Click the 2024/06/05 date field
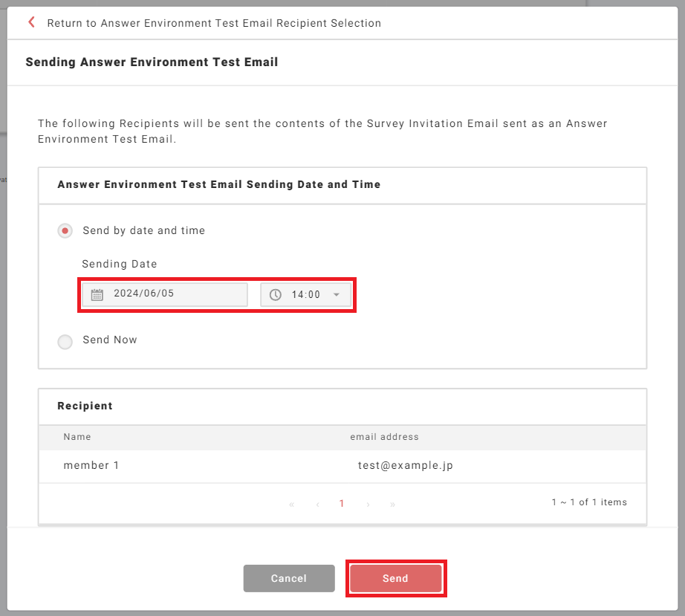The height and width of the screenshot is (616, 685). click(x=175, y=294)
